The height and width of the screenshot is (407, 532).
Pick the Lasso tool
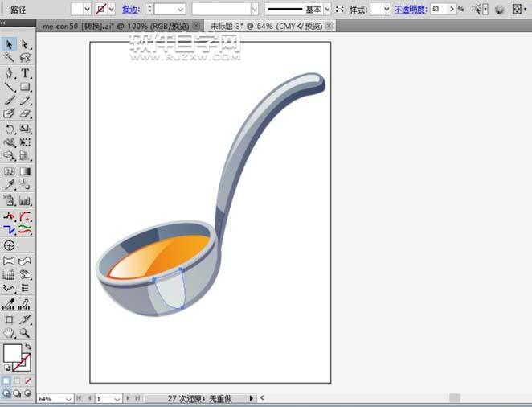click(25, 58)
